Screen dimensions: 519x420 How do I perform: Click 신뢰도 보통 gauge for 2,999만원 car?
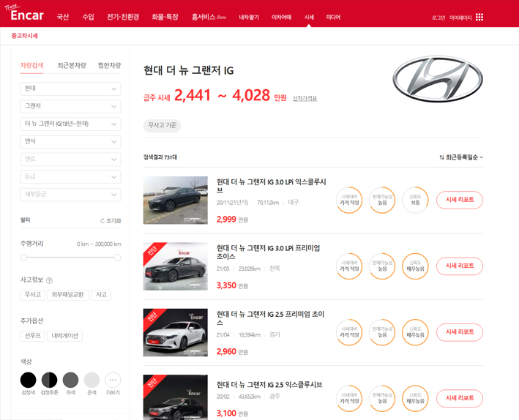coord(415,200)
